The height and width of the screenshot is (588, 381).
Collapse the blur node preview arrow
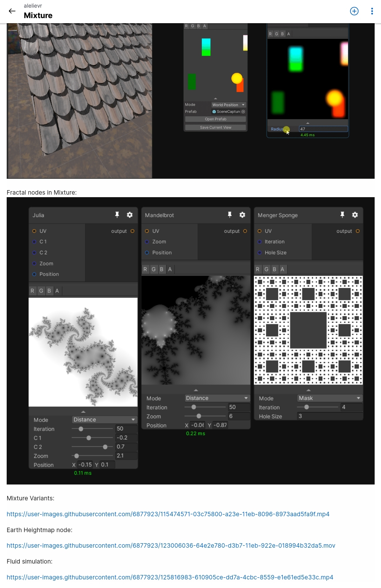click(x=308, y=123)
